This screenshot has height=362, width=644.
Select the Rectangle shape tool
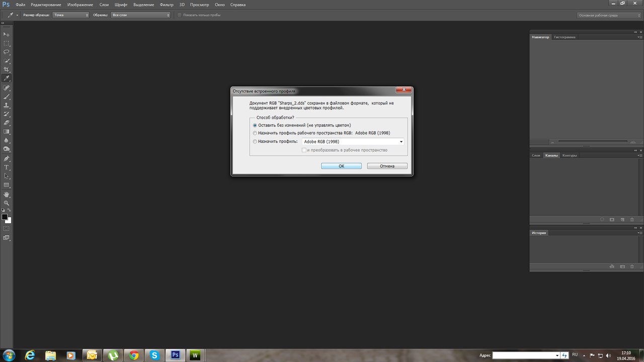[x=7, y=185]
